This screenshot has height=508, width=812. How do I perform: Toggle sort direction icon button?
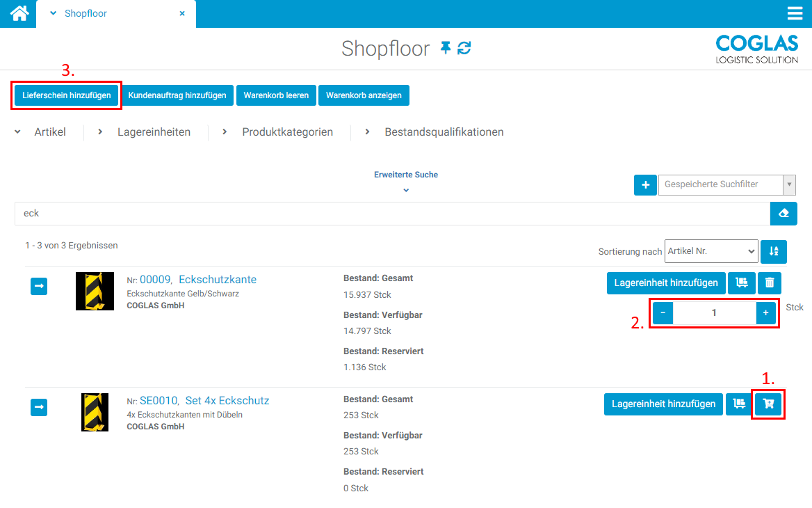773,251
